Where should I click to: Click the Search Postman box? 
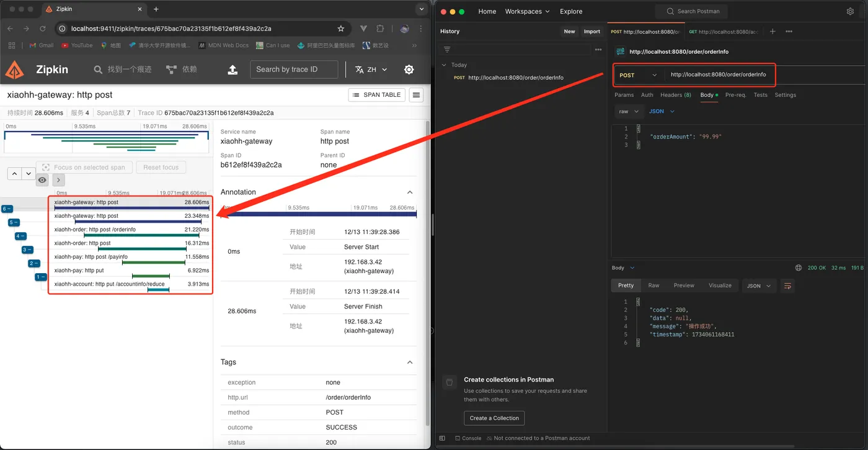(692, 11)
